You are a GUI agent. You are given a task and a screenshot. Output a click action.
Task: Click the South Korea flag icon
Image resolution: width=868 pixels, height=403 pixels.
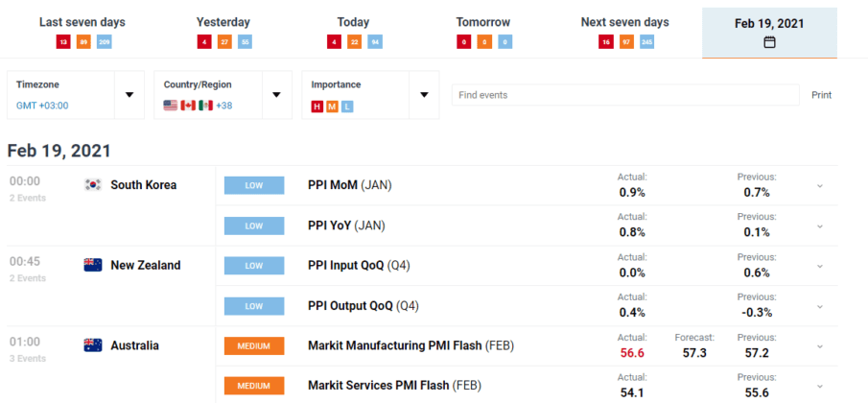pos(94,185)
